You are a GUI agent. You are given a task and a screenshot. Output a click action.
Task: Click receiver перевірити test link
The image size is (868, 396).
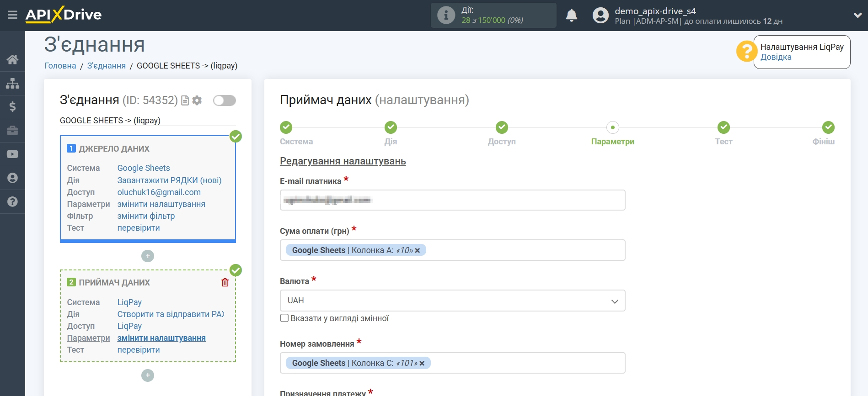point(139,350)
